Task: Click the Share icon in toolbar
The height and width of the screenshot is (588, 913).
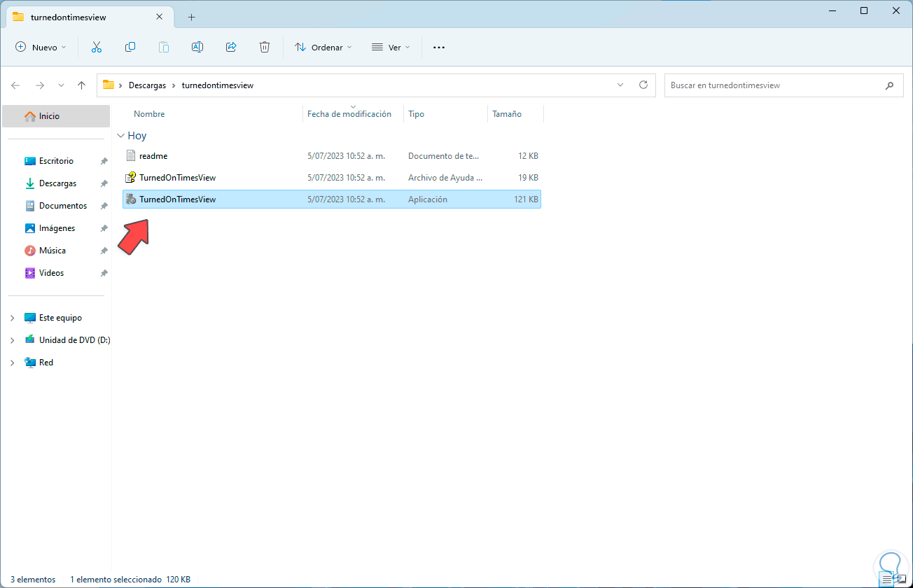Action: click(x=231, y=47)
